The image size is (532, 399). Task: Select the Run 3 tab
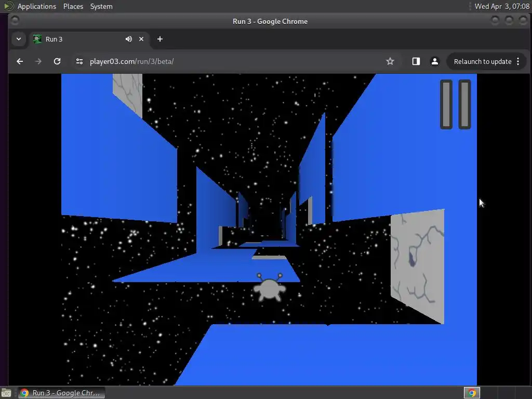(90, 39)
